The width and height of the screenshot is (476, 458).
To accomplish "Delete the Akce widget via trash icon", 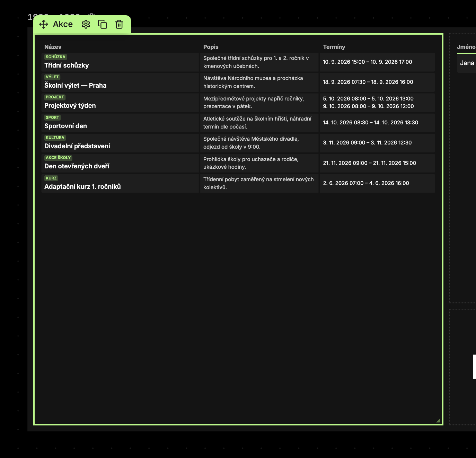I will click(119, 24).
